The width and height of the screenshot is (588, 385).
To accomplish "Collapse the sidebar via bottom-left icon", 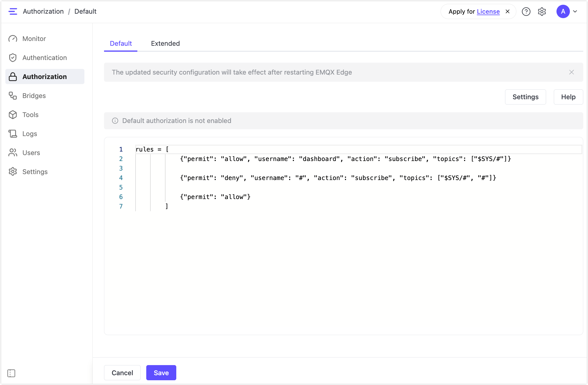I will pos(11,373).
